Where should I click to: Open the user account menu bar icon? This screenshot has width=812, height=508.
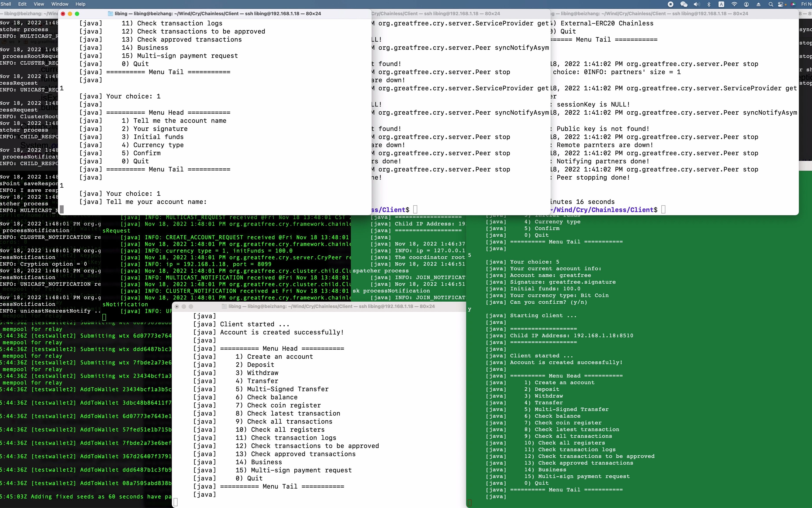746,4
